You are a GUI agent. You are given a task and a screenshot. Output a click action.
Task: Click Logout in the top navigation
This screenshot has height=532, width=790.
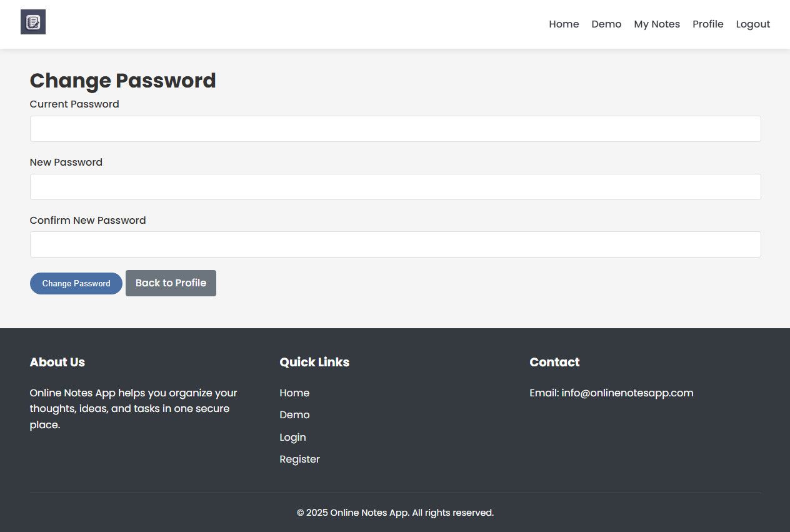coord(752,24)
